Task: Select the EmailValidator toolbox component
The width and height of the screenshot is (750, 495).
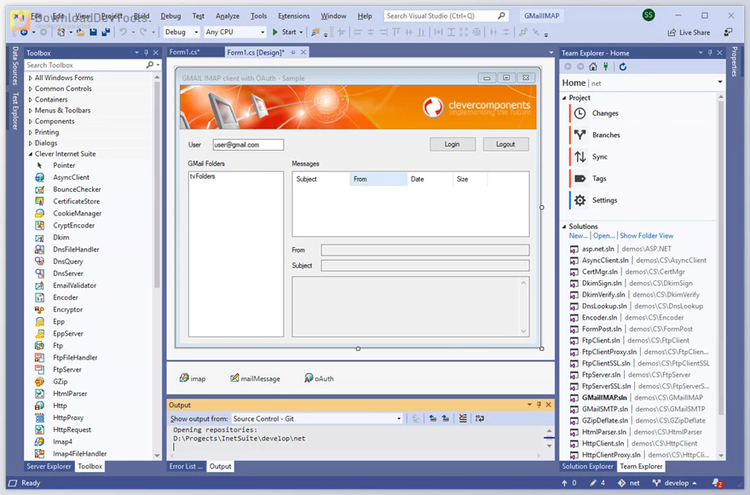Action: pyautogui.click(x=75, y=285)
